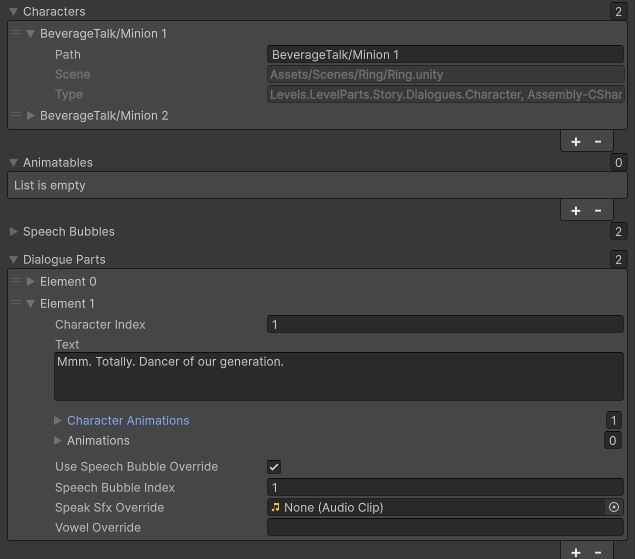Click the drag handle of BeverageTalk/Minion 2

tap(16, 116)
